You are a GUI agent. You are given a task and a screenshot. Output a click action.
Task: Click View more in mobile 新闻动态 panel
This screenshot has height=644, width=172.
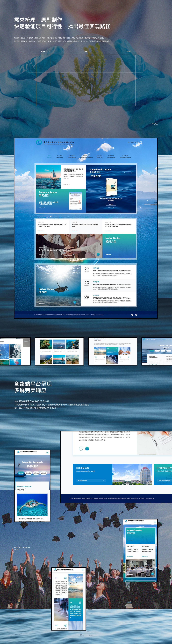130,540
